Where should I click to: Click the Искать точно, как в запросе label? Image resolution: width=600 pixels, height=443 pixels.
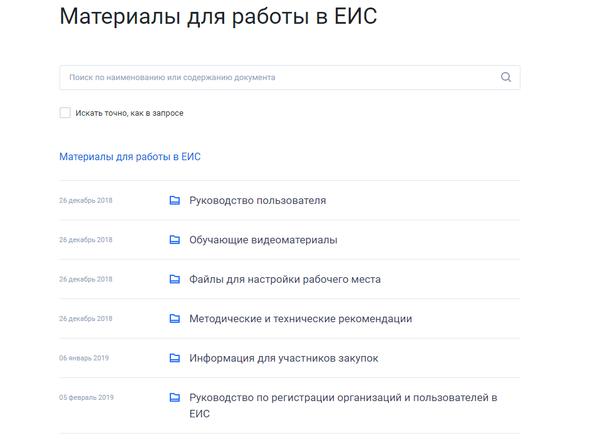tap(129, 113)
